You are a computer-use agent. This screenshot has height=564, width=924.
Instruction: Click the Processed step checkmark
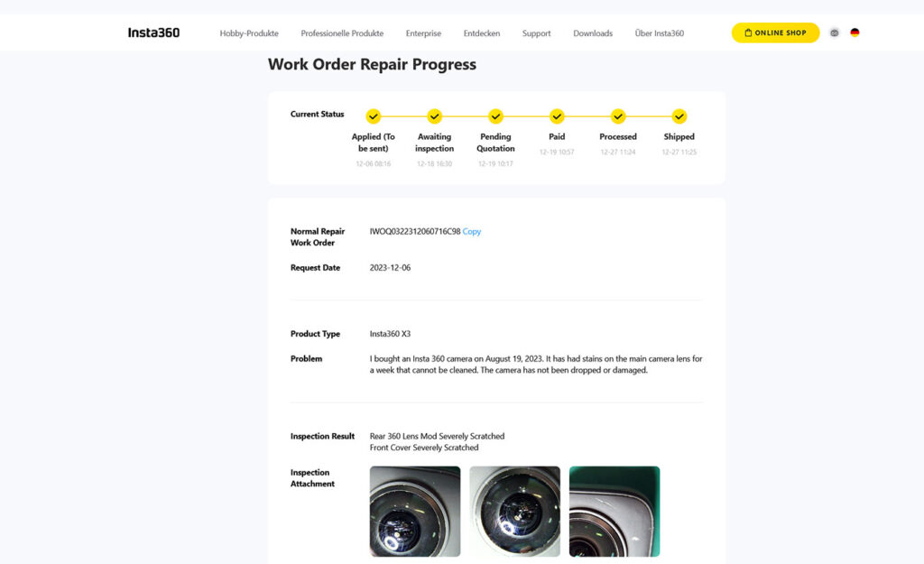[x=618, y=116]
